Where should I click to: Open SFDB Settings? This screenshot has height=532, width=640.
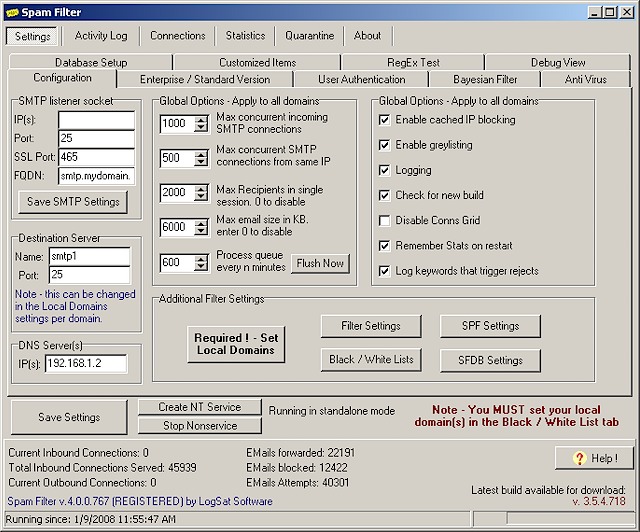pyautogui.click(x=490, y=360)
